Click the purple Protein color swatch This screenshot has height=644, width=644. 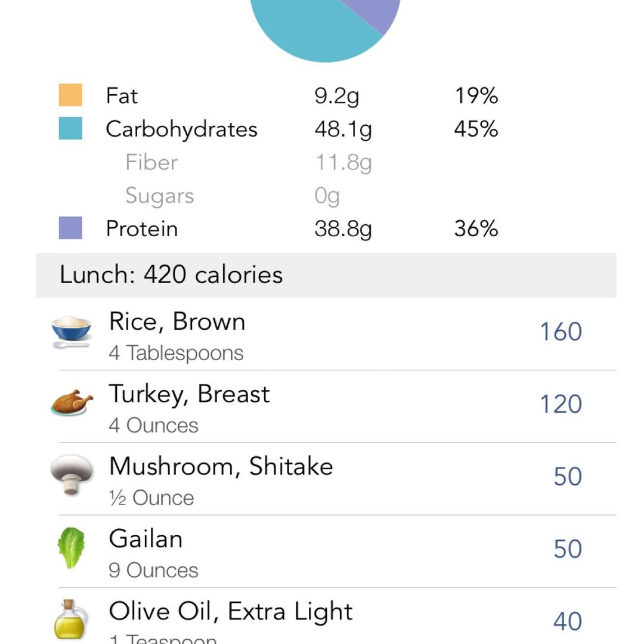[x=70, y=228]
